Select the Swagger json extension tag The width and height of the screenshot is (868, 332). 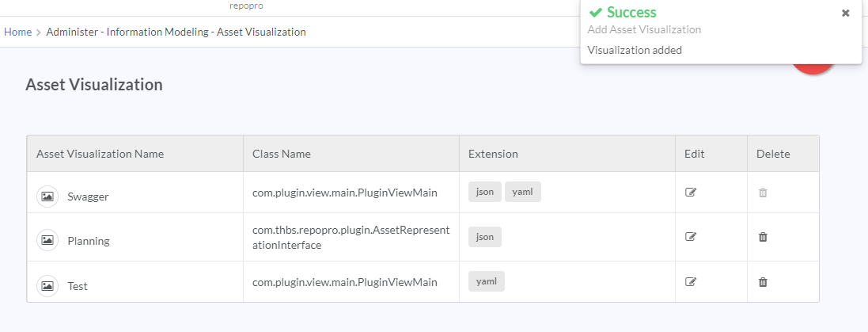(485, 192)
